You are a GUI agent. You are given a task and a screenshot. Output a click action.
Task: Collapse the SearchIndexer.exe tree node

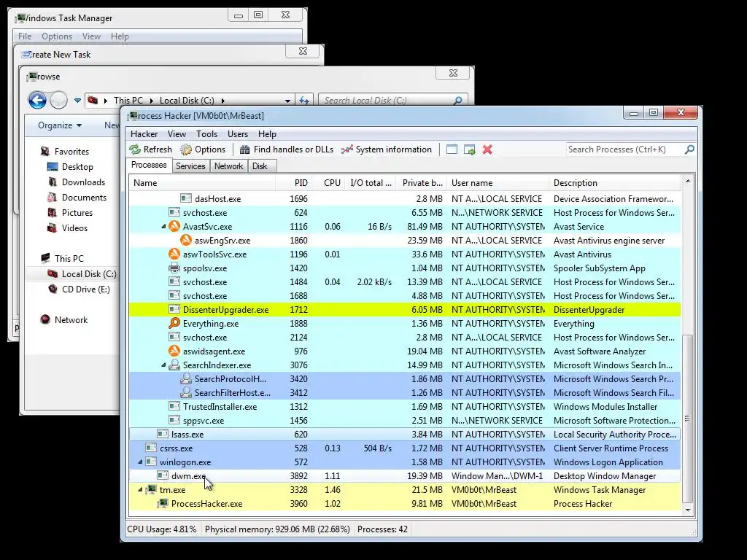point(163,365)
